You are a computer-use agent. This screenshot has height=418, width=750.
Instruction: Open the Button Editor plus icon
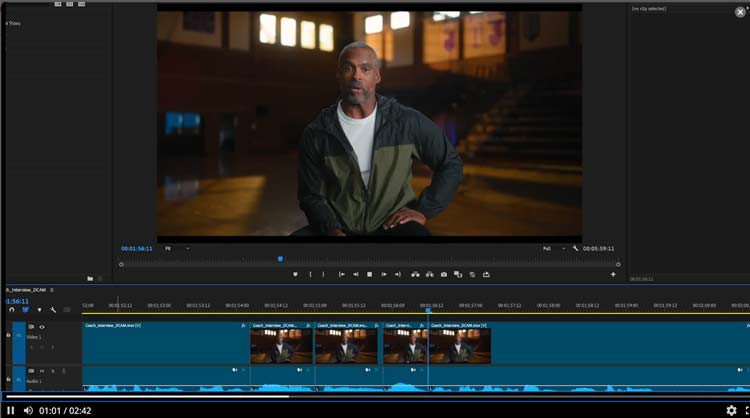[x=613, y=275]
